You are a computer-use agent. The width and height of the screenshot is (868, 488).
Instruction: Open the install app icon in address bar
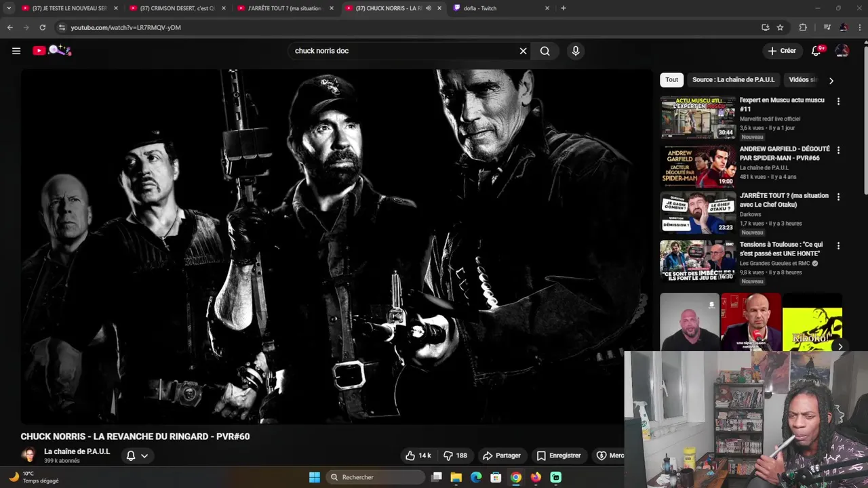point(765,27)
